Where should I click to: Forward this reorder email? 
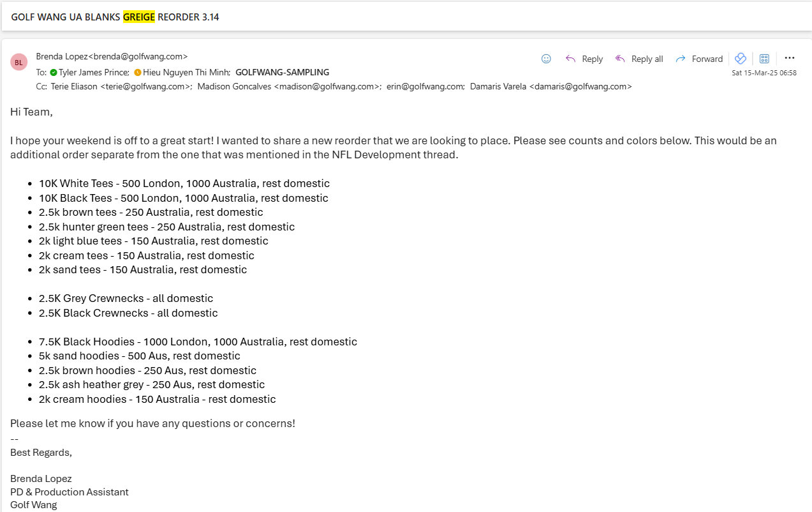tap(699, 59)
